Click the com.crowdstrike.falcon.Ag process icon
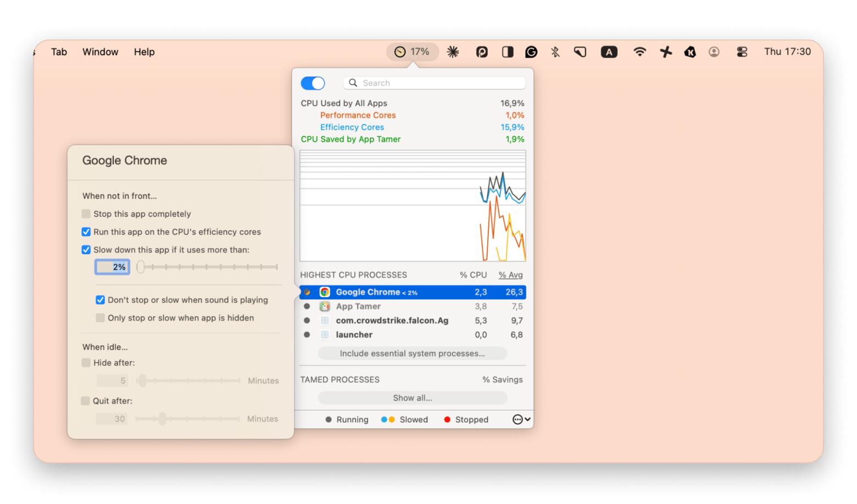The height and width of the screenshot is (504, 857). coord(325,321)
